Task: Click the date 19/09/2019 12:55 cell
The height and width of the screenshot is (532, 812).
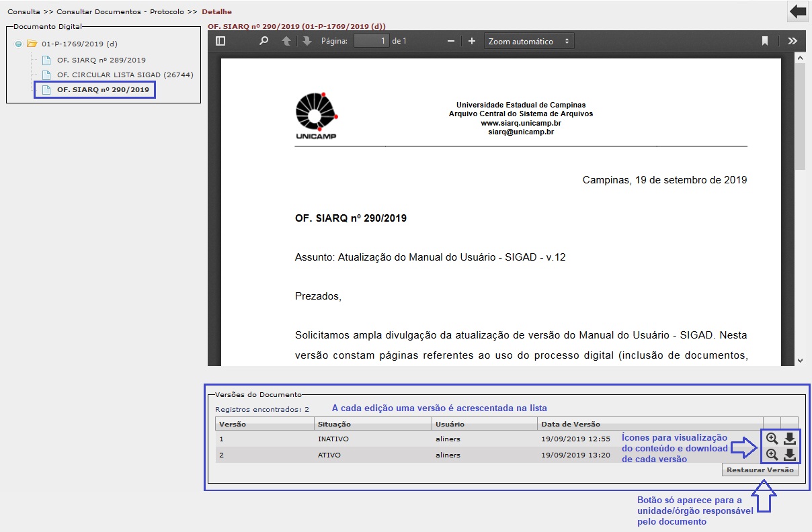Action: tap(575, 439)
